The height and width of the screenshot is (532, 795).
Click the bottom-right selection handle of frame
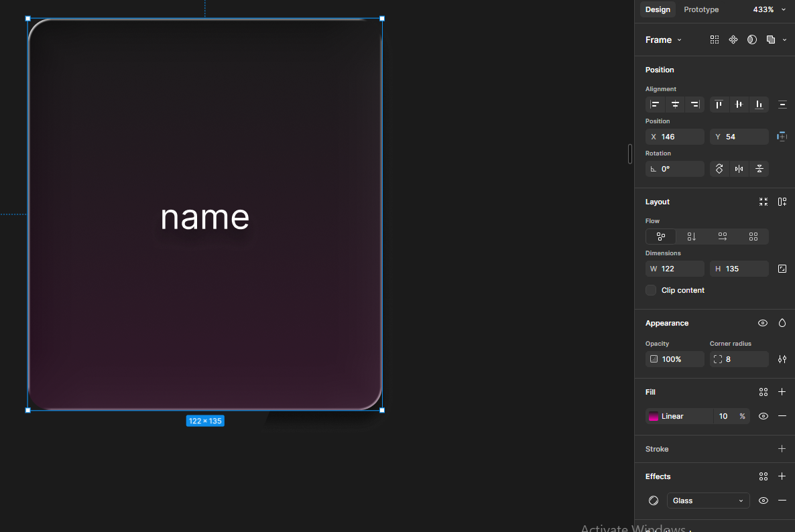382,411
